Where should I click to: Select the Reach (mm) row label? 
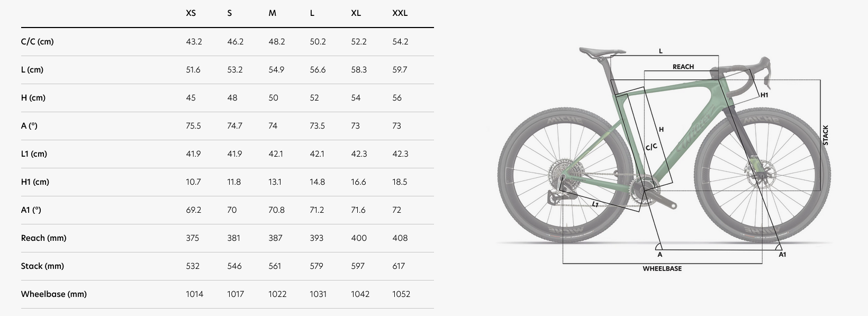pos(44,238)
